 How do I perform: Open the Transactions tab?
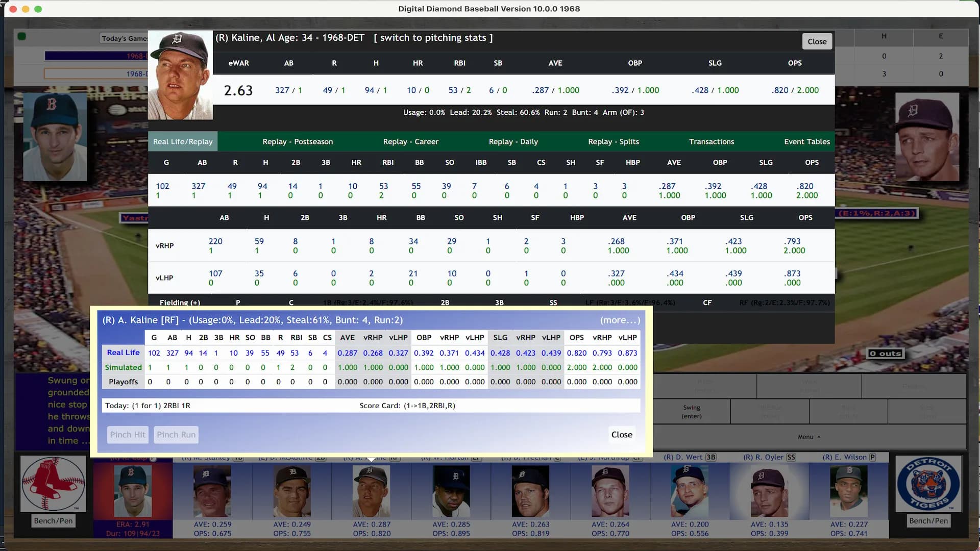[x=712, y=141]
